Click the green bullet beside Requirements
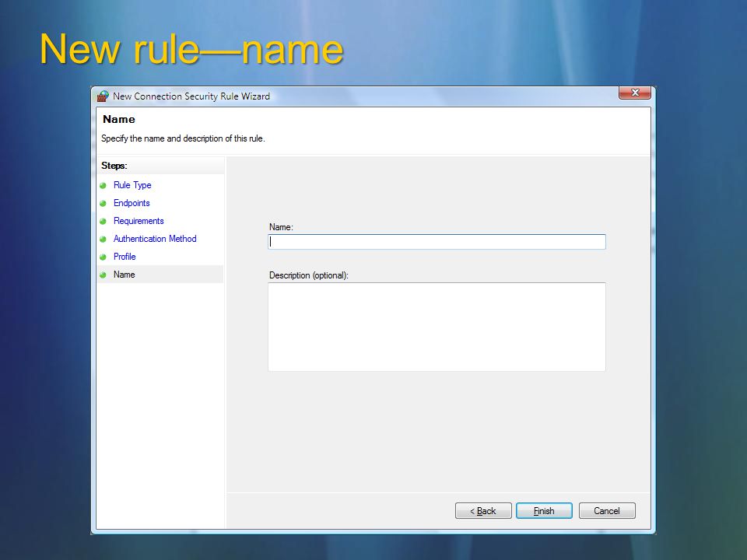747x560 pixels. coord(103,222)
